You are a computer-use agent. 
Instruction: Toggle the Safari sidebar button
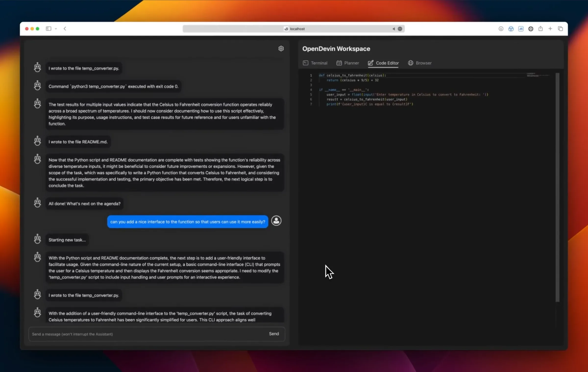tap(49, 29)
